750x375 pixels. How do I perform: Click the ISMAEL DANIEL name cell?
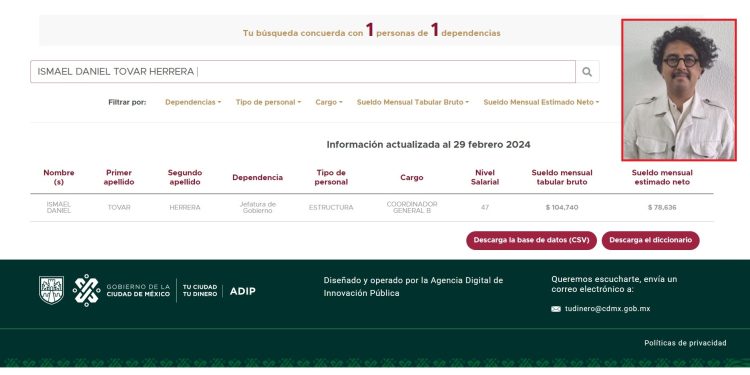point(59,208)
